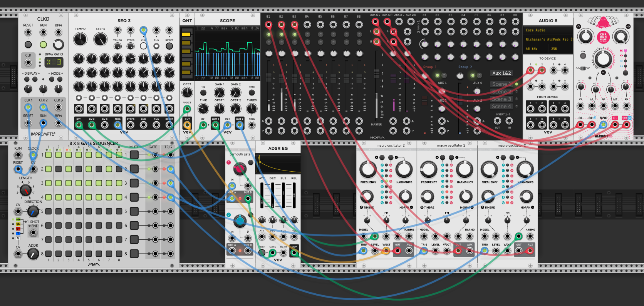Viewport: 644px width, 306px height.
Task: Click the TRIG output jack on SEQ 3
Action: click(x=117, y=125)
